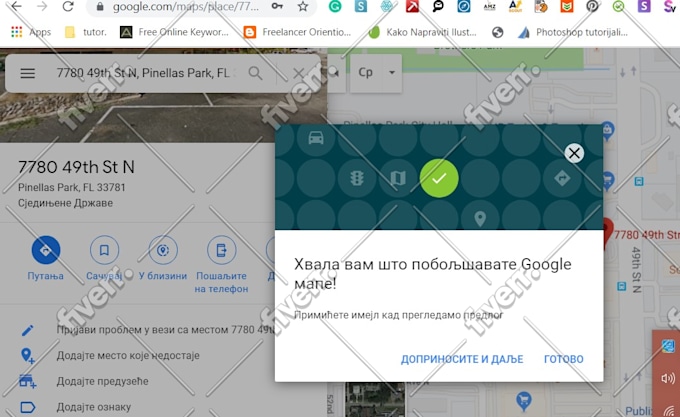Screen dimensions: 680x417
Task: Click the search box with 7780 49th St N
Action: (x=143, y=73)
